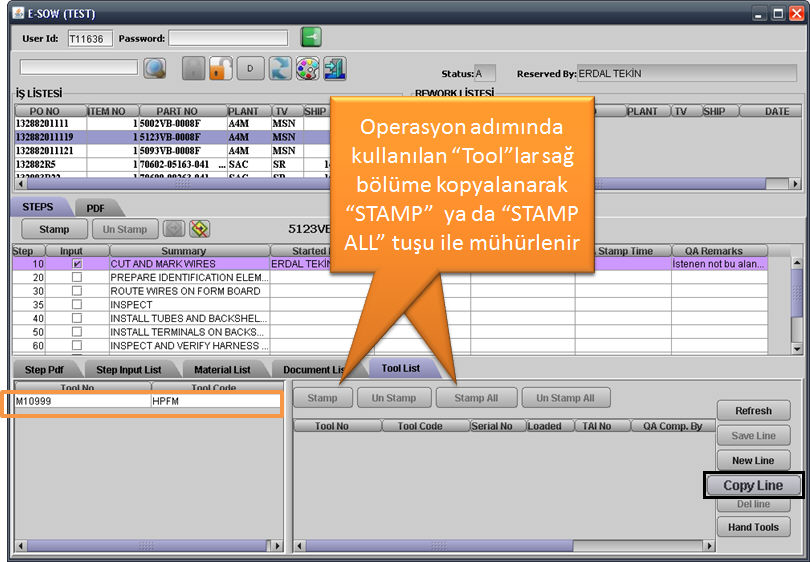Click down arrow of steps table scrollbar
The image size is (810, 562).
tap(797, 349)
